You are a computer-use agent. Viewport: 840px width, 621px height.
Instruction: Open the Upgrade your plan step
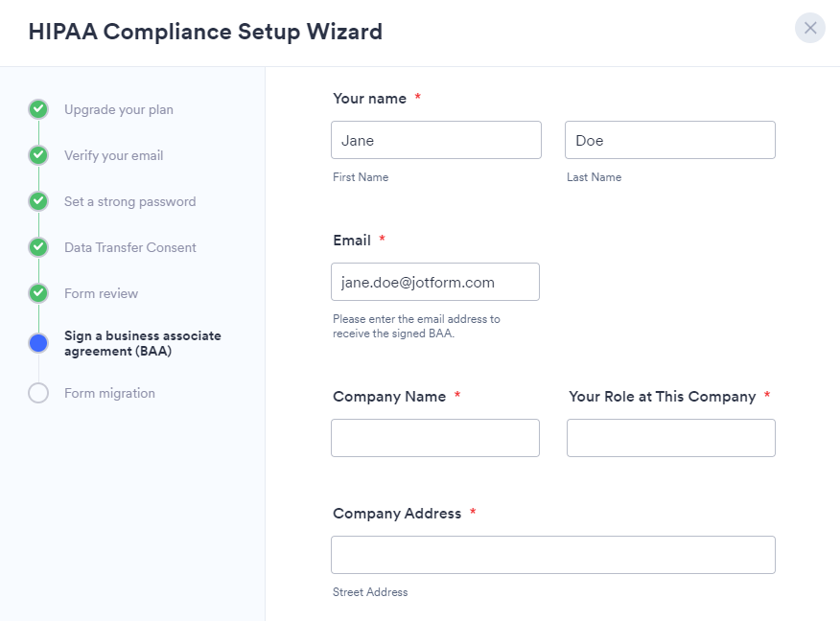pos(119,109)
